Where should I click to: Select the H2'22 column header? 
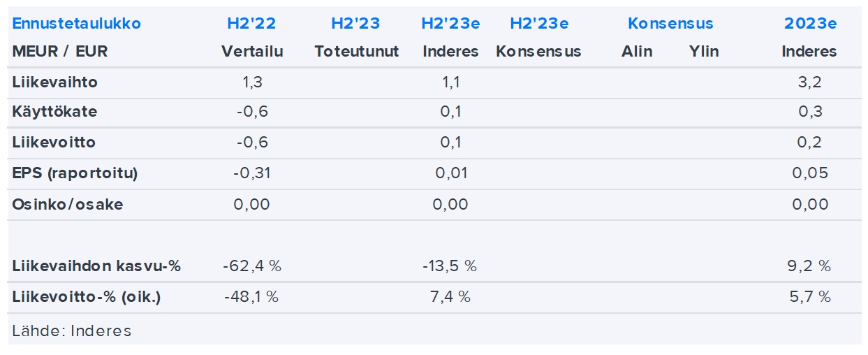(251, 23)
